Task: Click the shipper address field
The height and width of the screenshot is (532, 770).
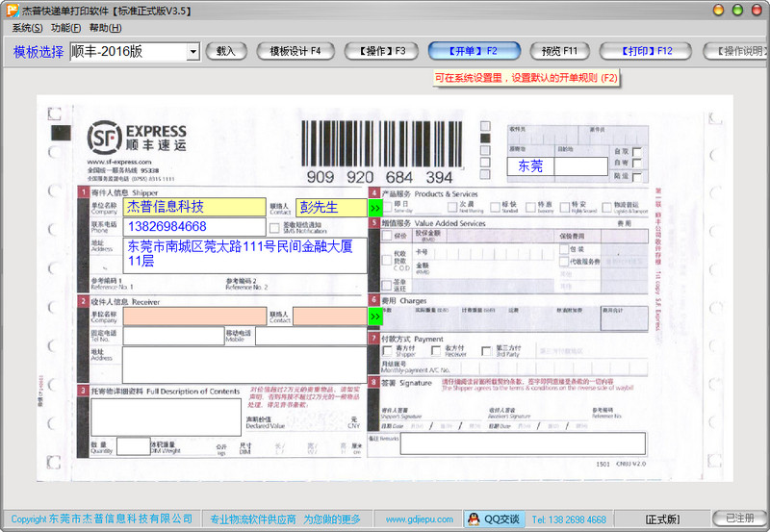Action: click(x=245, y=256)
